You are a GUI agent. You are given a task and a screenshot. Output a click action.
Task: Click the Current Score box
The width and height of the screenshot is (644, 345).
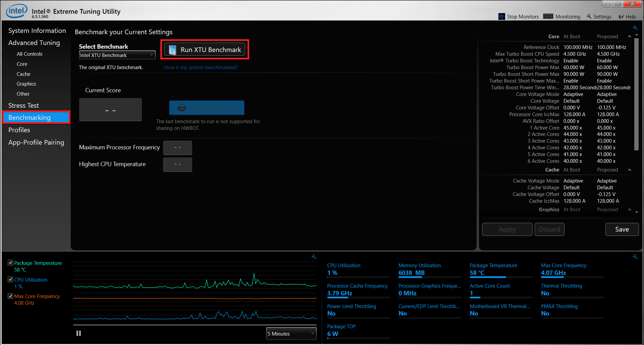click(110, 109)
